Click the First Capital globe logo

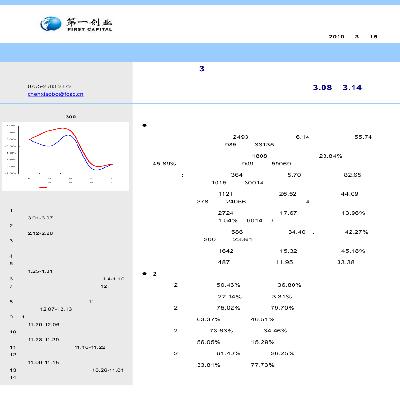(51, 24)
